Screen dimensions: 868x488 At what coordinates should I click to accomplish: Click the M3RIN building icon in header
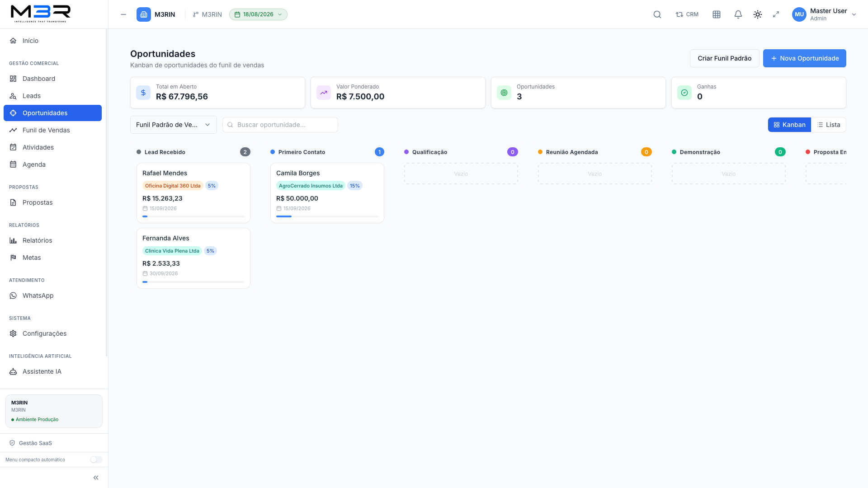point(144,14)
